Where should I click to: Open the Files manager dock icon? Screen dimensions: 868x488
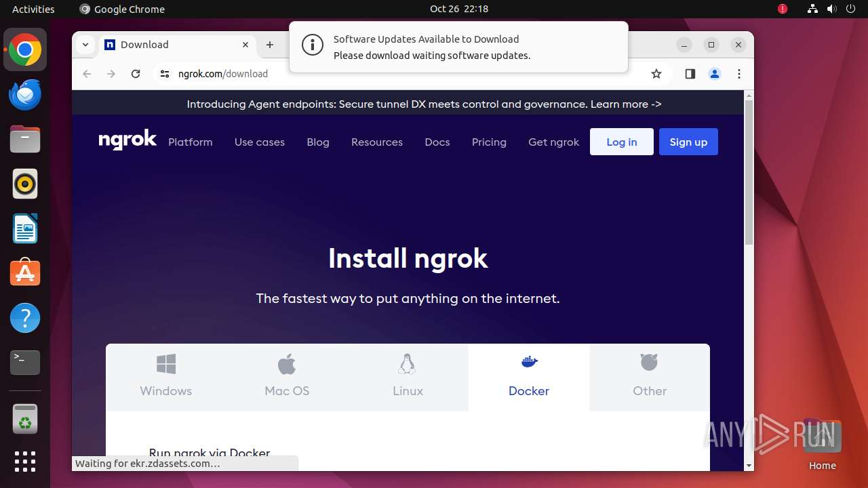pyautogui.click(x=25, y=140)
